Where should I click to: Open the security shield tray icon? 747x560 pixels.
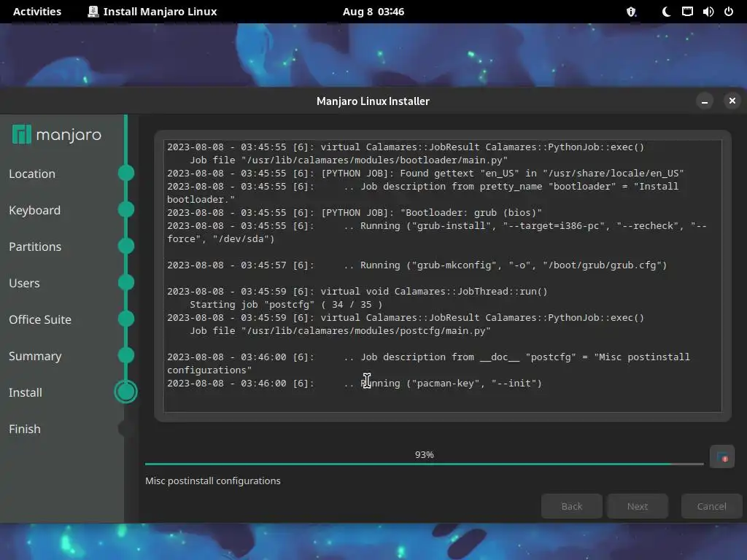[631, 12]
